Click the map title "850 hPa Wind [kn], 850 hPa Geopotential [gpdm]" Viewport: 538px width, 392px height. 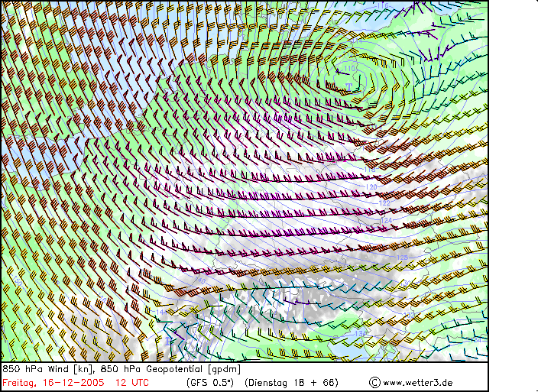(122, 369)
